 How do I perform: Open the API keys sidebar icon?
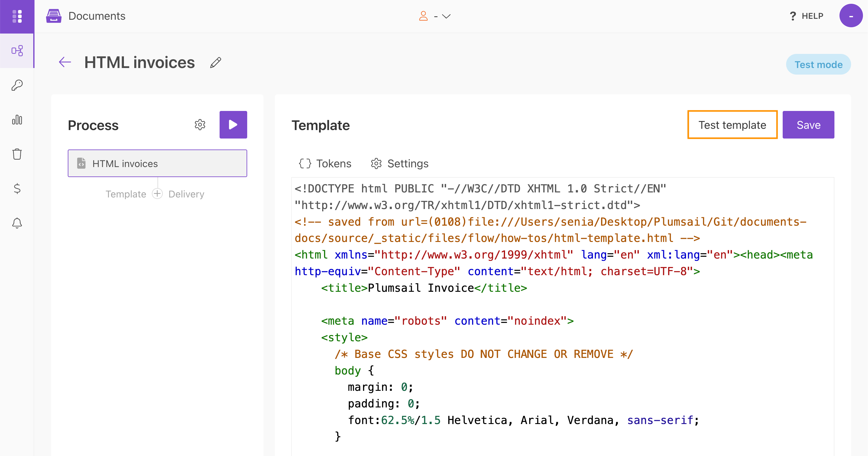(x=17, y=85)
